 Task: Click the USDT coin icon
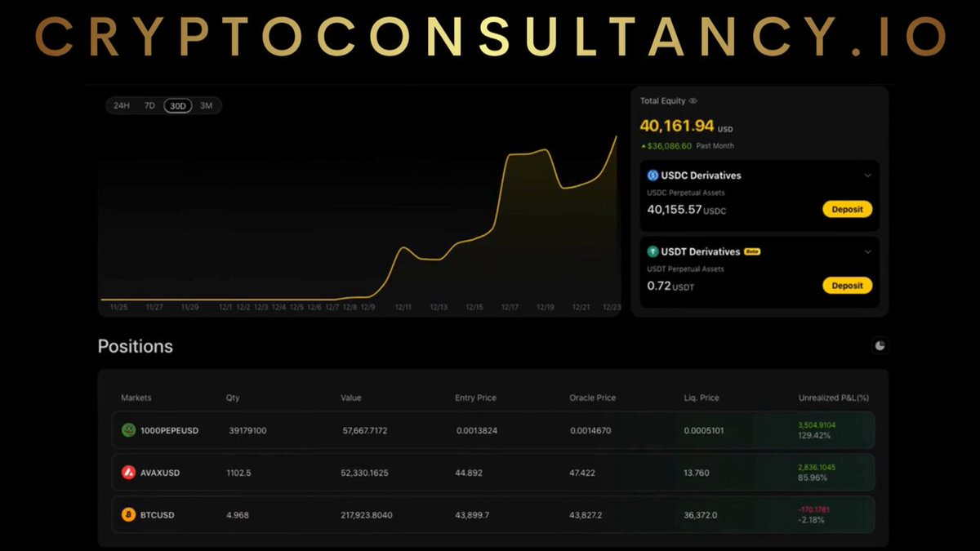tap(653, 251)
